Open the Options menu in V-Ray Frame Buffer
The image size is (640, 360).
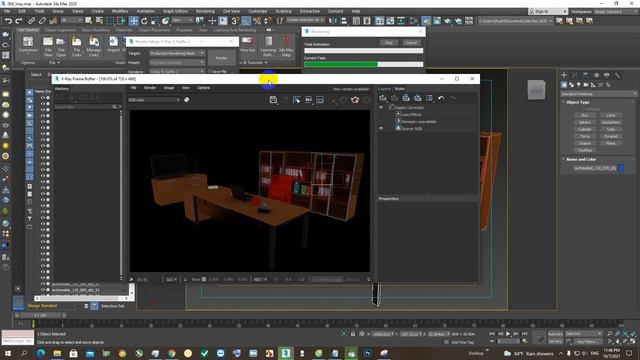[203, 88]
